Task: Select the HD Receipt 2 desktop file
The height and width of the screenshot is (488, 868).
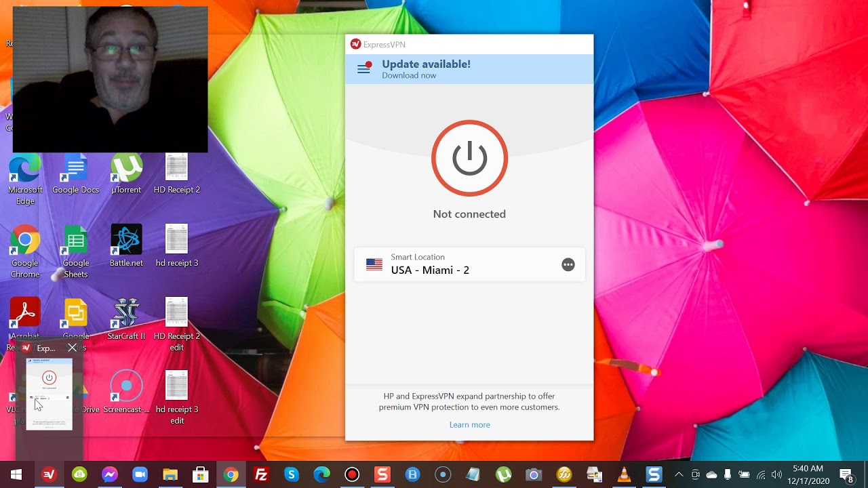Action: tap(177, 175)
